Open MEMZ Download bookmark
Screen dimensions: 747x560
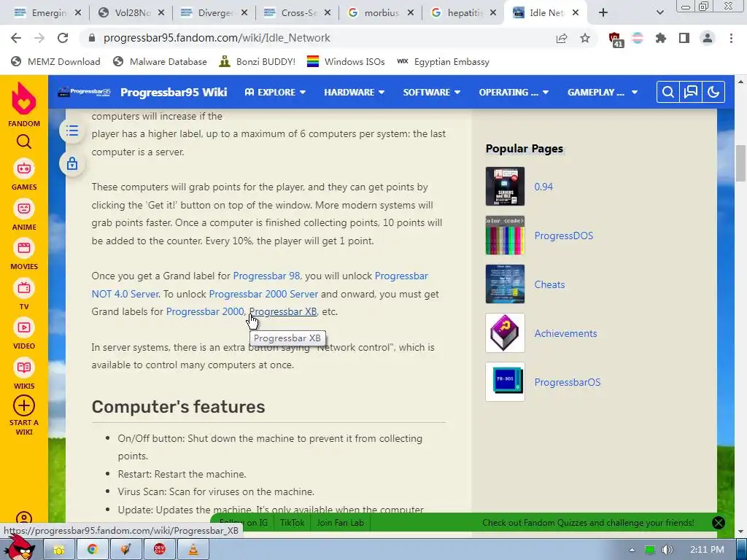(55, 61)
